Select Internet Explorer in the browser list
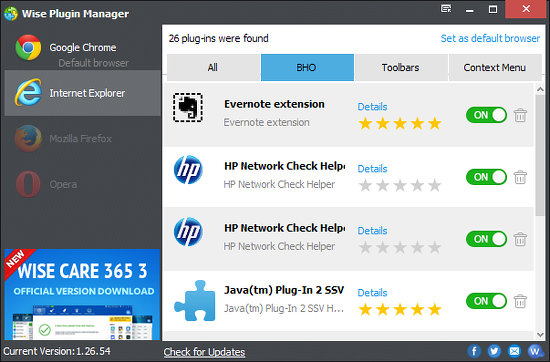 coord(82,93)
